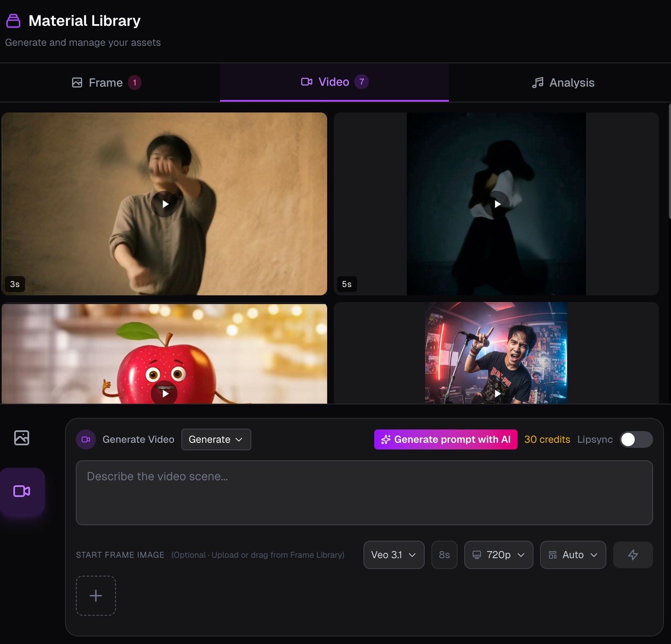This screenshot has height=644, width=671.
Task: Click the Material Library box icon
Action: pyautogui.click(x=13, y=21)
